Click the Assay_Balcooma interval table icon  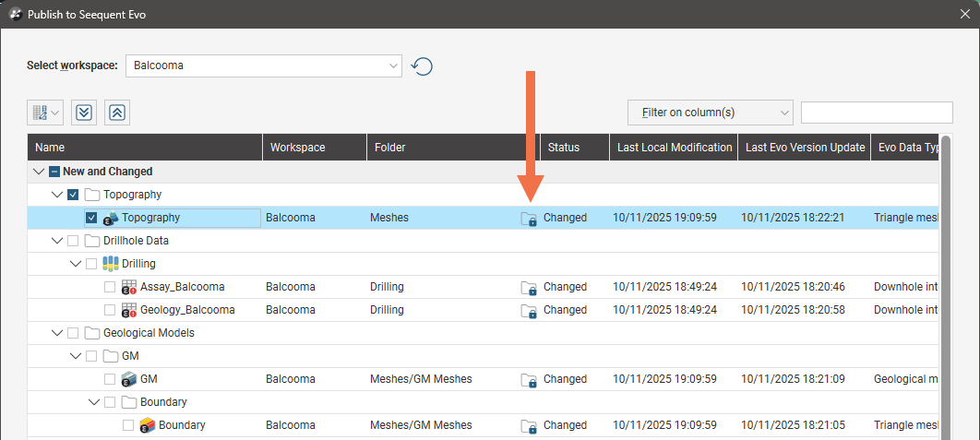[129, 287]
